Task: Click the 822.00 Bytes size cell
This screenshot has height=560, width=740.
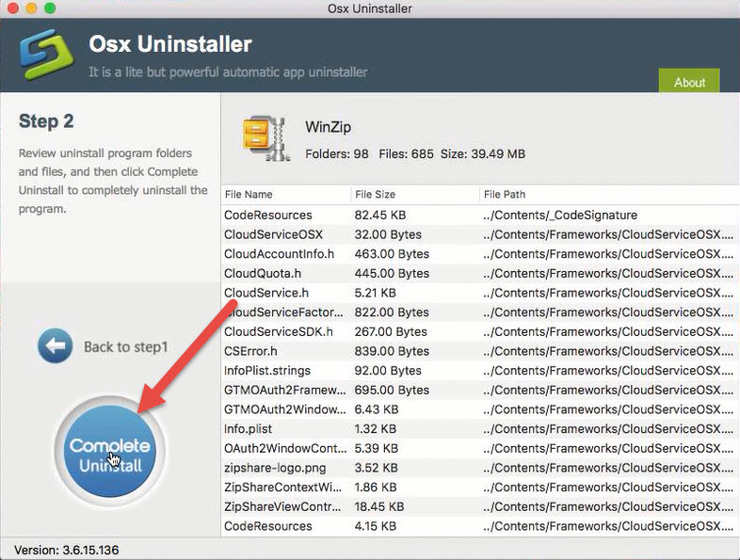Action: pos(392,312)
